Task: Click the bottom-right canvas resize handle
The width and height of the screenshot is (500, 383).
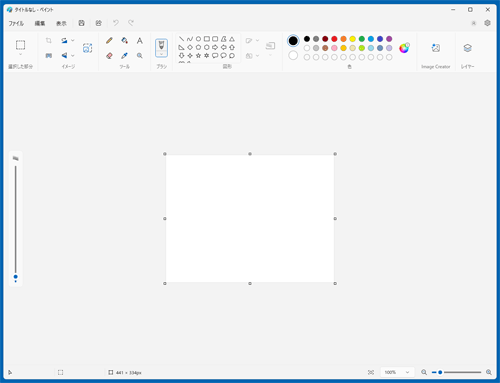Action: [335, 283]
